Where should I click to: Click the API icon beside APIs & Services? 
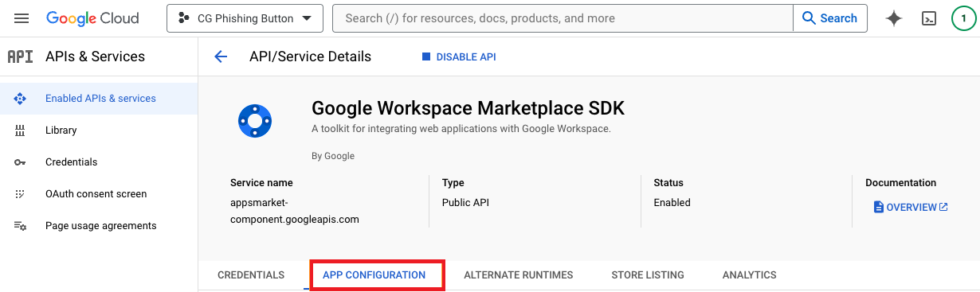[20, 56]
